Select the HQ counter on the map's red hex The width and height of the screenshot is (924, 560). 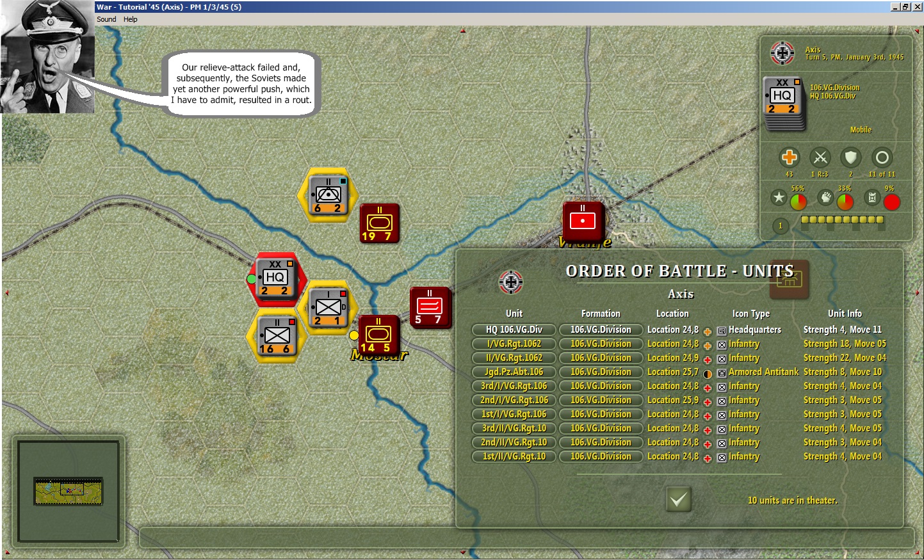click(275, 278)
